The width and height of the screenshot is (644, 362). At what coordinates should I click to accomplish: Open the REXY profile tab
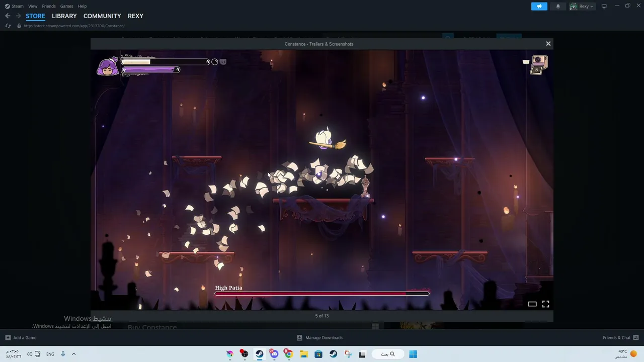(135, 16)
